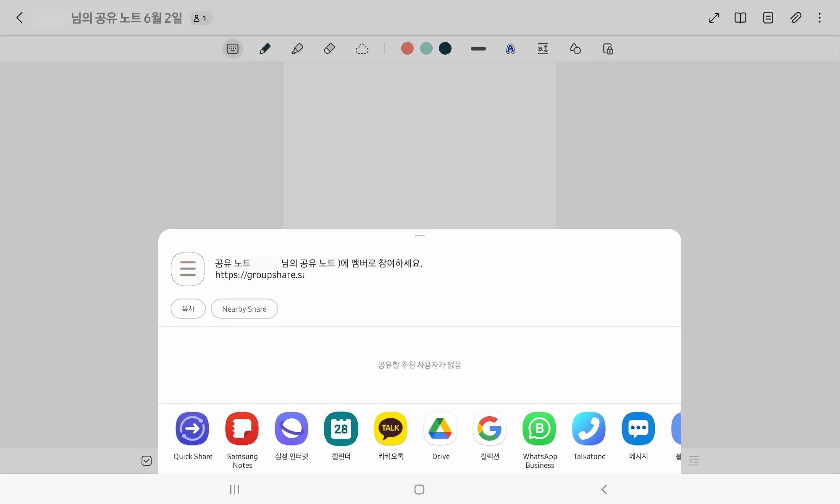840x504 pixels.
Task: Select the pen tool in toolbar
Action: coord(265,49)
